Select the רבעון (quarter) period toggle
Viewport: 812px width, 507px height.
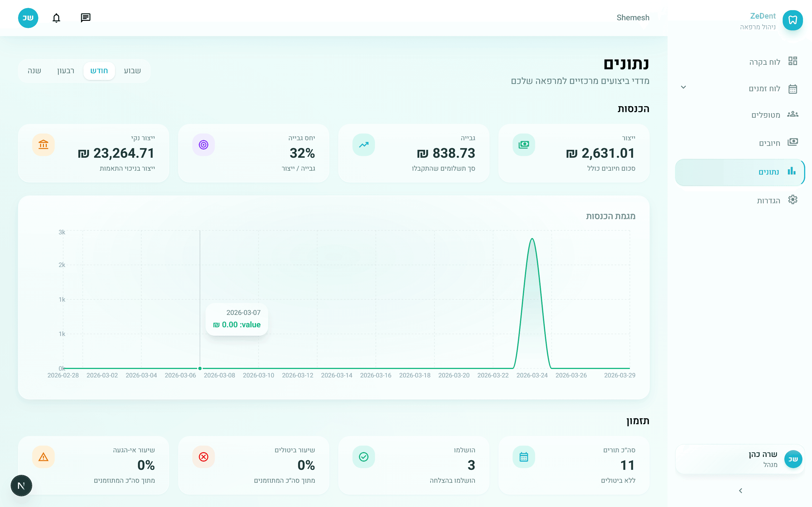tap(66, 71)
